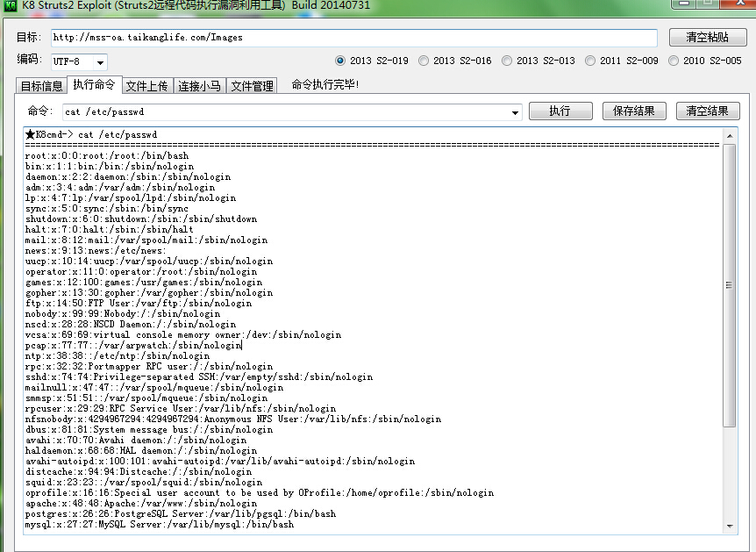Screen dimensions: 756x552
Task: Click the oprofile Special user account line
Action: pyautogui.click(x=260, y=492)
